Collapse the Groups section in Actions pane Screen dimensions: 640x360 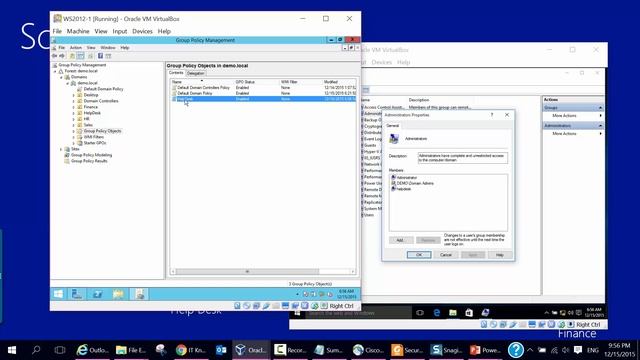pyautogui.click(x=600, y=108)
